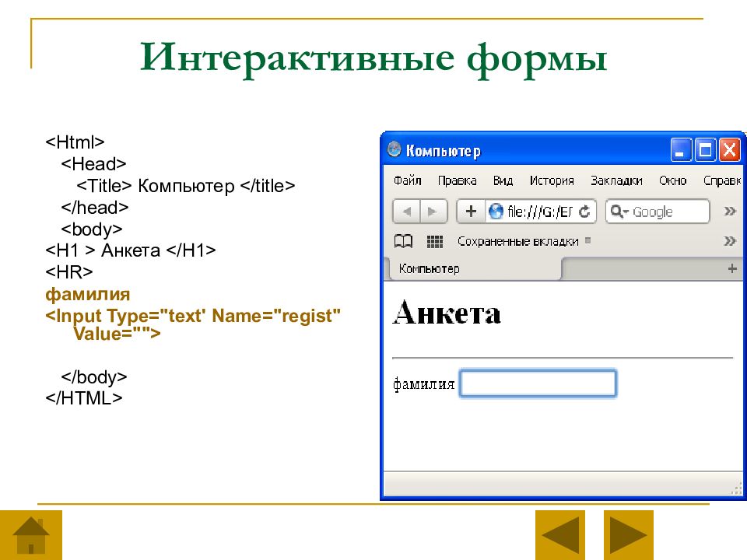Click the Анкета heading in page
747x560 pixels.
pos(447,313)
